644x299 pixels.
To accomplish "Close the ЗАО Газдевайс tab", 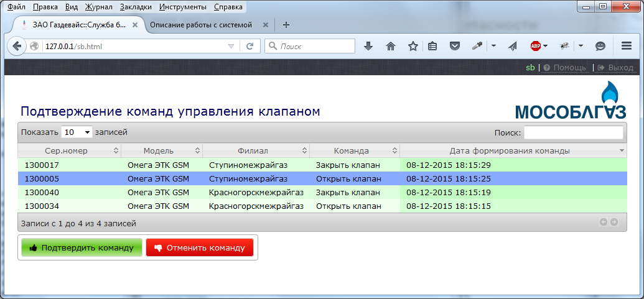I will click(x=135, y=25).
